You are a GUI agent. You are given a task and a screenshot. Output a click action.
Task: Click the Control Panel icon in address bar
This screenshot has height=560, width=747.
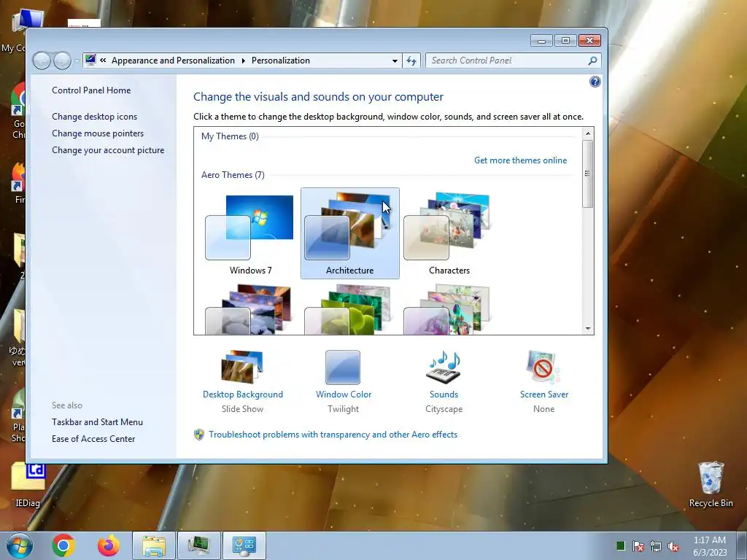pos(90,60)
